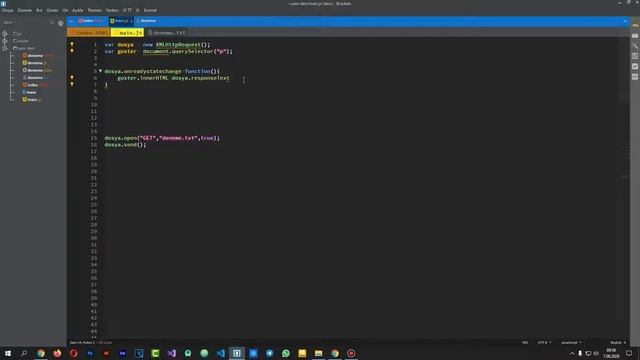Open the blue VS Code taskbar icon
The height and width of the screenshot is (360, 640).
(x=220, y=353)
